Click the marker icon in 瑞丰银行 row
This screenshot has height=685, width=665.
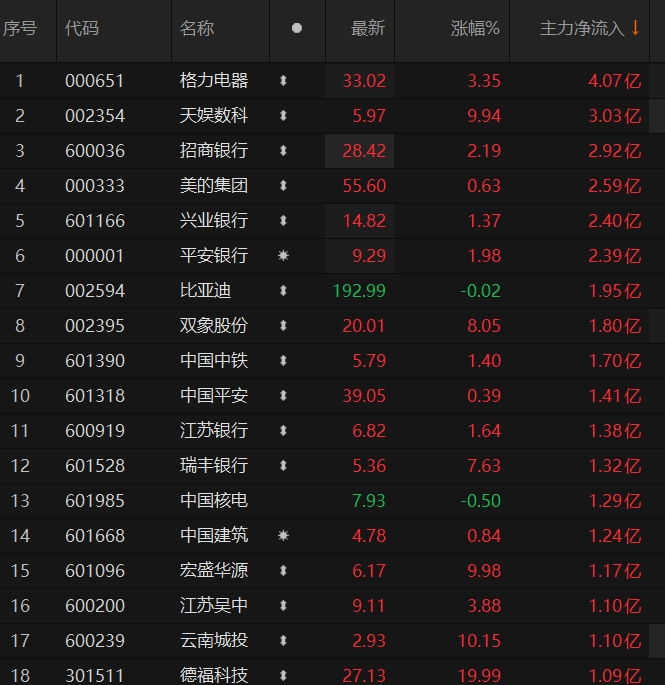tap(283, 466)
